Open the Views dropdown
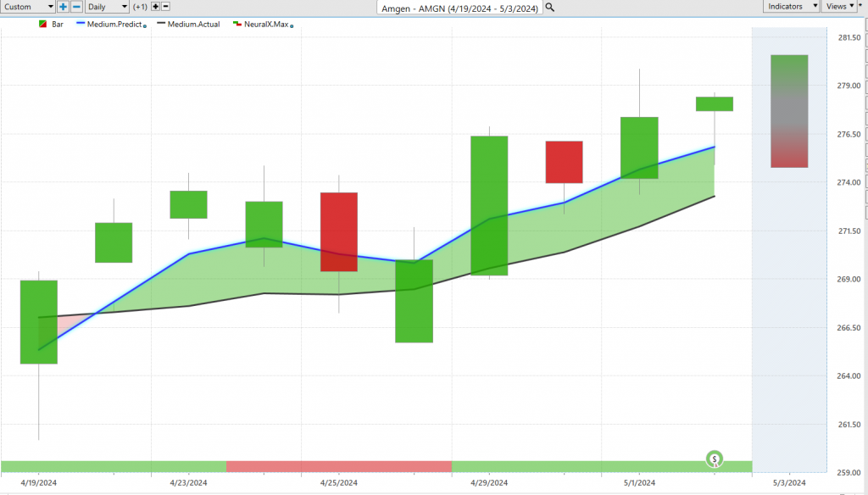Image resolution: width=868 pixels, height=495 pixels. tap(839, 6)
